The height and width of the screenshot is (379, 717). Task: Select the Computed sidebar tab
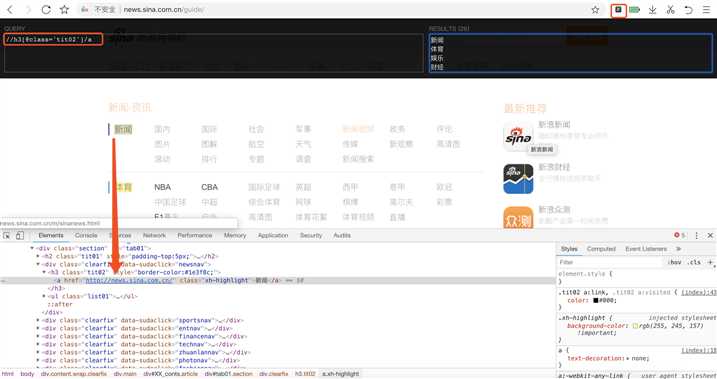601,249
